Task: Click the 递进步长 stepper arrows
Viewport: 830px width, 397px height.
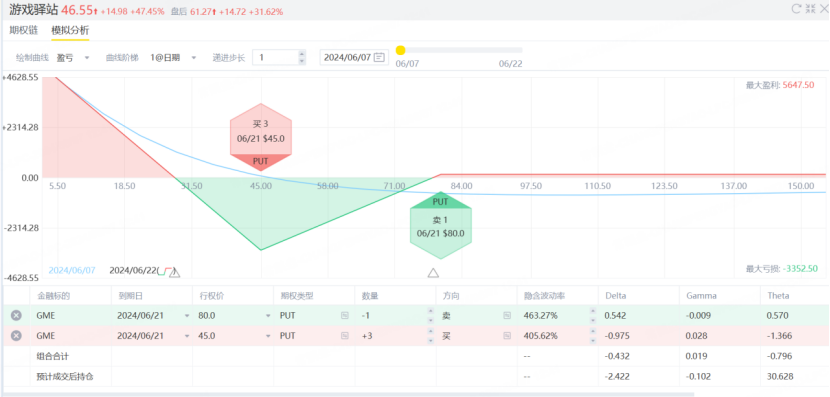Action: pos(302,58)
